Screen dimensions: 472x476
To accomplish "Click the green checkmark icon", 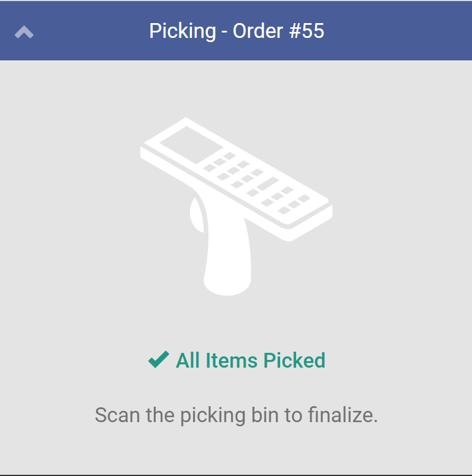I will 159,359.
